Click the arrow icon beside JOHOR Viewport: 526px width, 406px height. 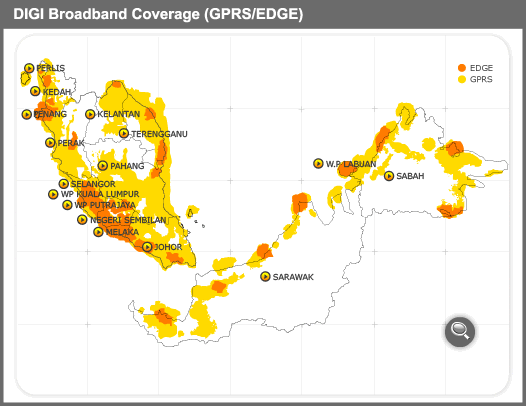(x=147, y=247)
